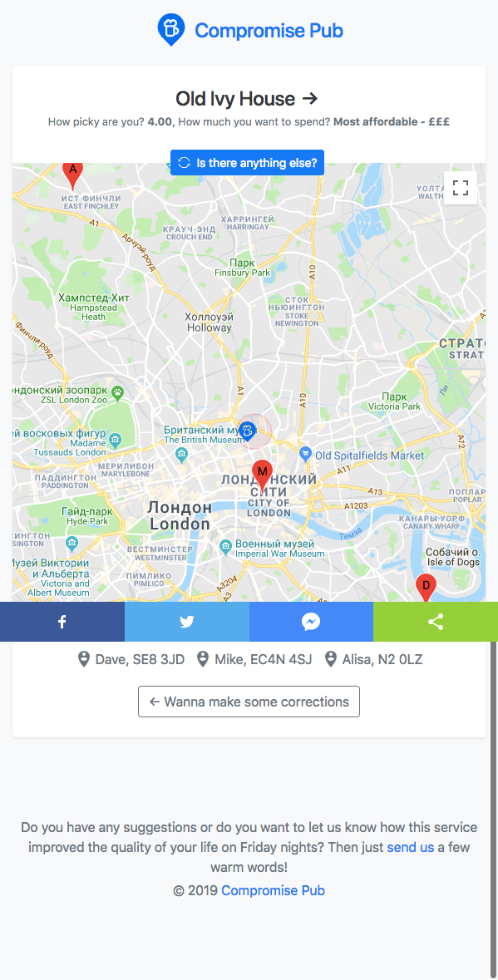498x980 pixels.
Task: Click the Compromise Pub header title
Action: pos(269,30)
